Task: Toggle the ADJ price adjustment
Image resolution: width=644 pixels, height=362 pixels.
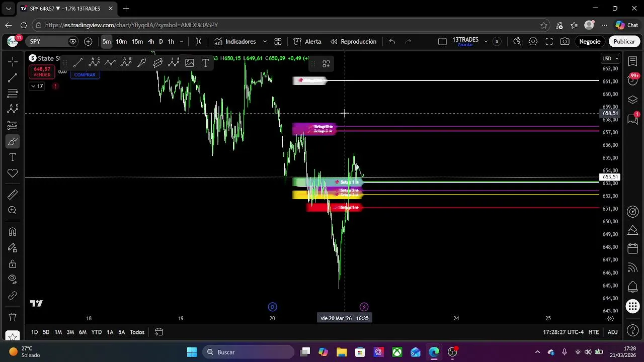Action: 612,332
